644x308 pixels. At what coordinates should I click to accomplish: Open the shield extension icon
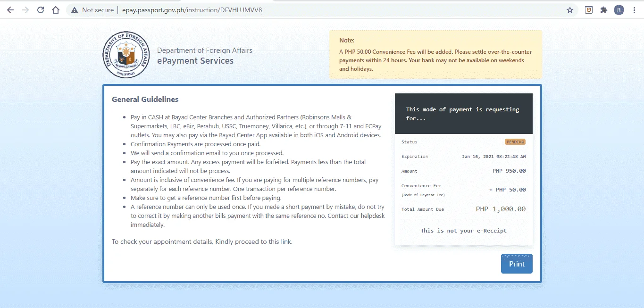coord(589,10)
